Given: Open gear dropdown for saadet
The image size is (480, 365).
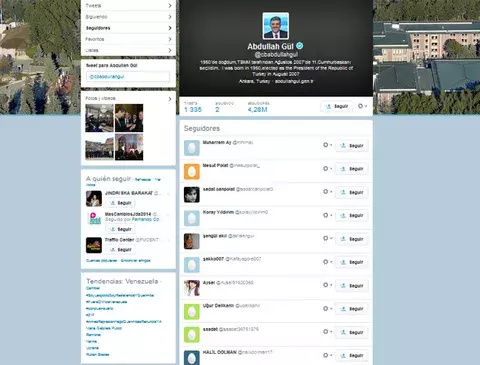Looking at the screenshot, I should (327, 332).
